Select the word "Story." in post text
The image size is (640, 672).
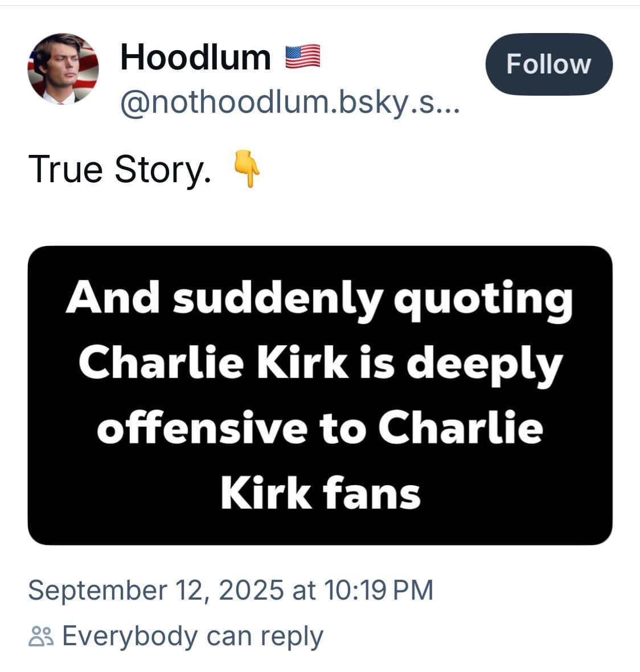click(163, 170)
